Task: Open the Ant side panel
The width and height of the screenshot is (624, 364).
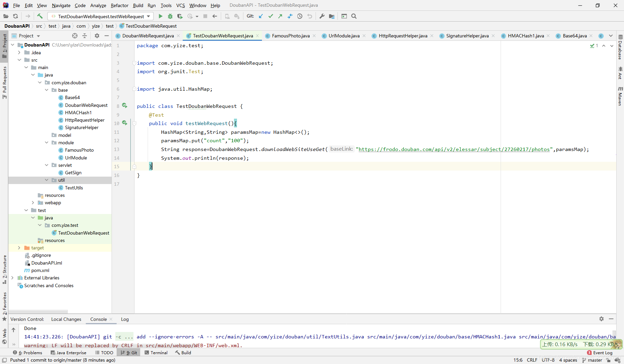Action: [620, 73]
